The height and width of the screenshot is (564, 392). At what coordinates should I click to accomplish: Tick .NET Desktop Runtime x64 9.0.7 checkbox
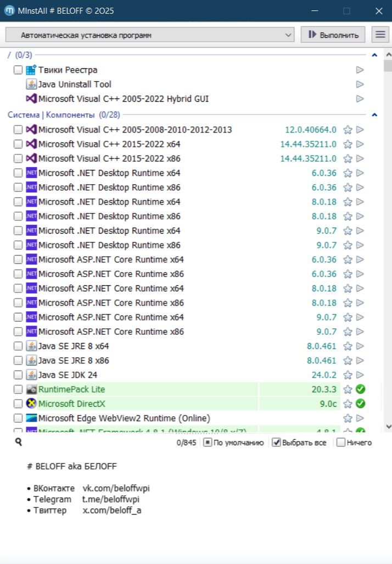(x=18, y=230)
